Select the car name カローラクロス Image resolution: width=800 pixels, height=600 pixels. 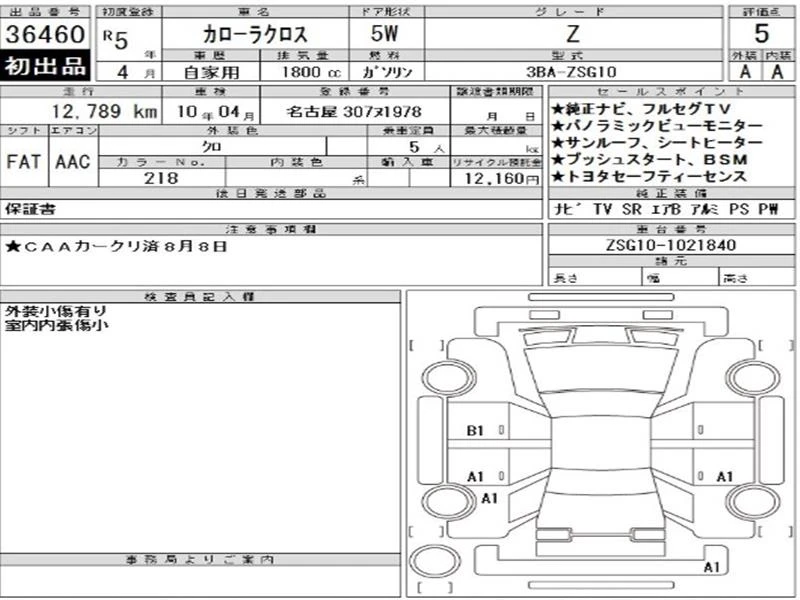[x=255, y=34]
